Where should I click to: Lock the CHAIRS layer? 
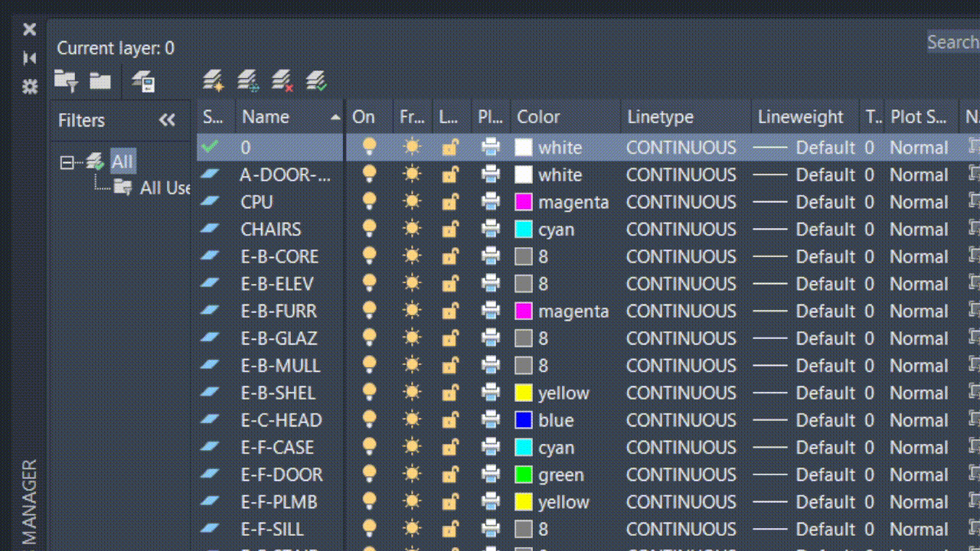coord(450,230)
